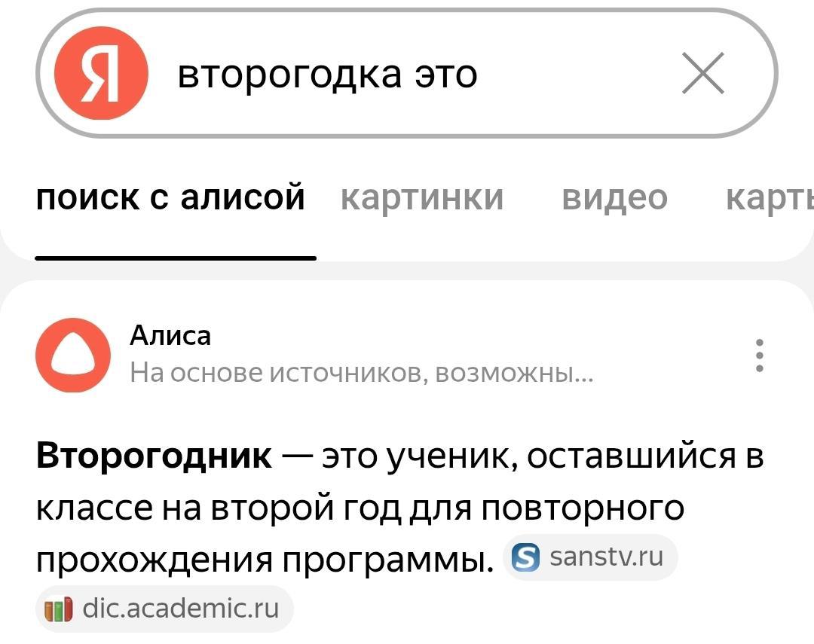Follow the dic.academic.ru source link
The width and height of the screenshot is (814, 644).
click(x=180, y=607)
